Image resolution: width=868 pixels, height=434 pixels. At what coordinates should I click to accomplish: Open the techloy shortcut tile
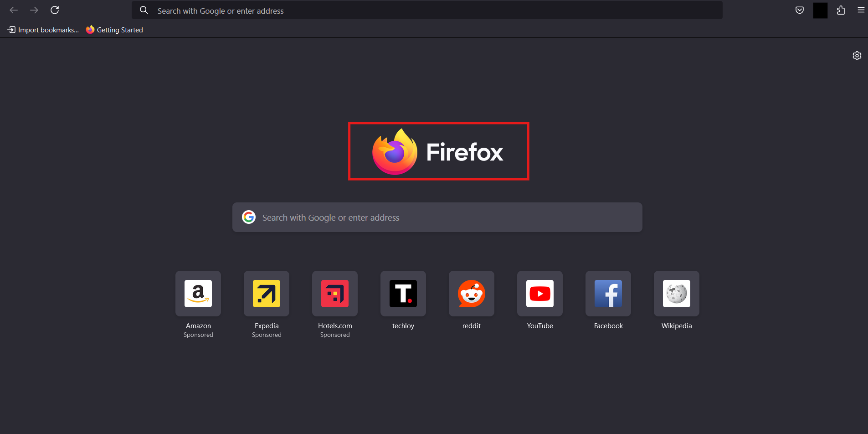[x=403, y=294]
